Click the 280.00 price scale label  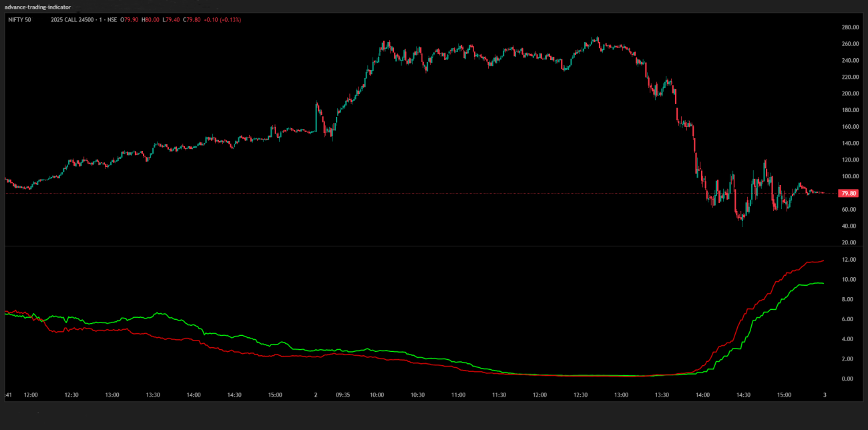tap(850, 27)
